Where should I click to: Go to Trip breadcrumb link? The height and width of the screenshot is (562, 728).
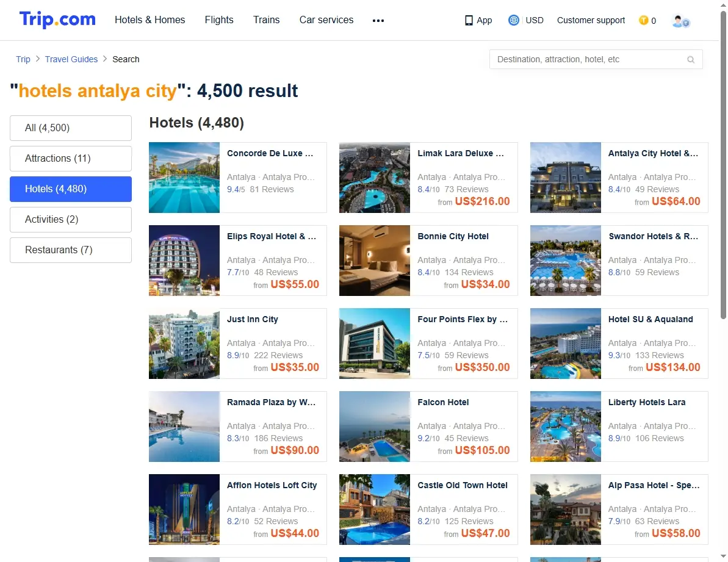pyautogui.click(x=23, y=59)
